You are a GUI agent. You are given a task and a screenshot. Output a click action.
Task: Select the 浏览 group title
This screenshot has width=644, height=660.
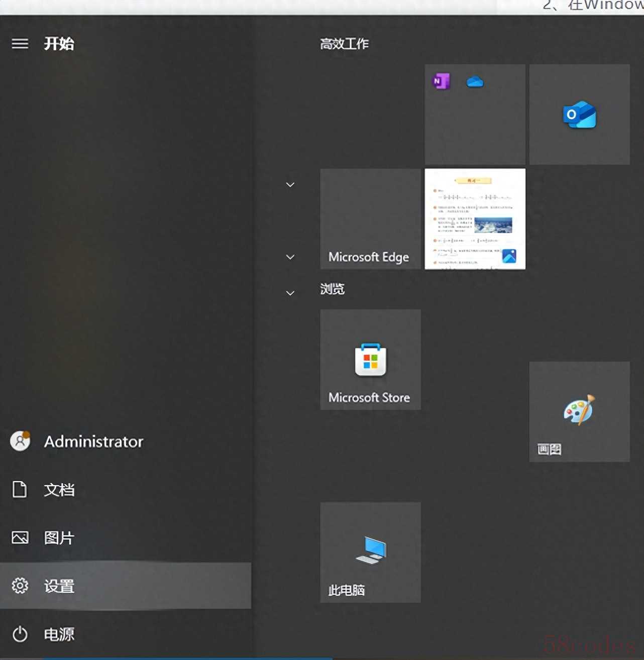pyautogui.click(x=333, y=289)
